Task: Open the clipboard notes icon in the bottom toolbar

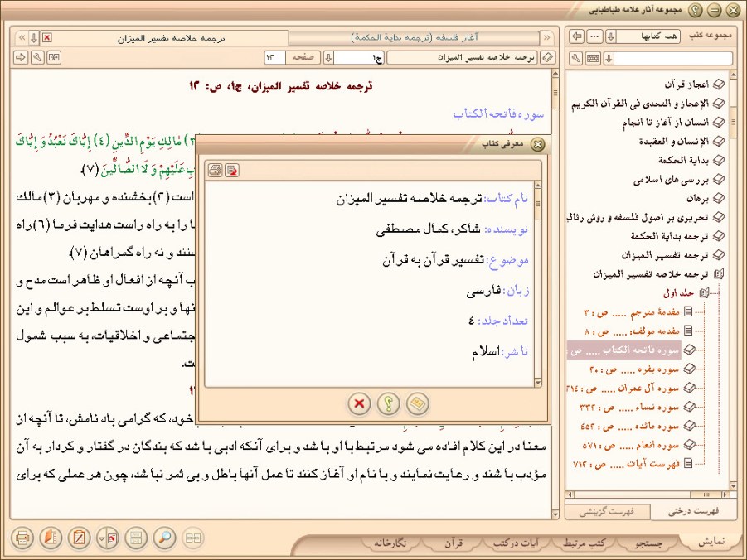Action: click(79, 538)
